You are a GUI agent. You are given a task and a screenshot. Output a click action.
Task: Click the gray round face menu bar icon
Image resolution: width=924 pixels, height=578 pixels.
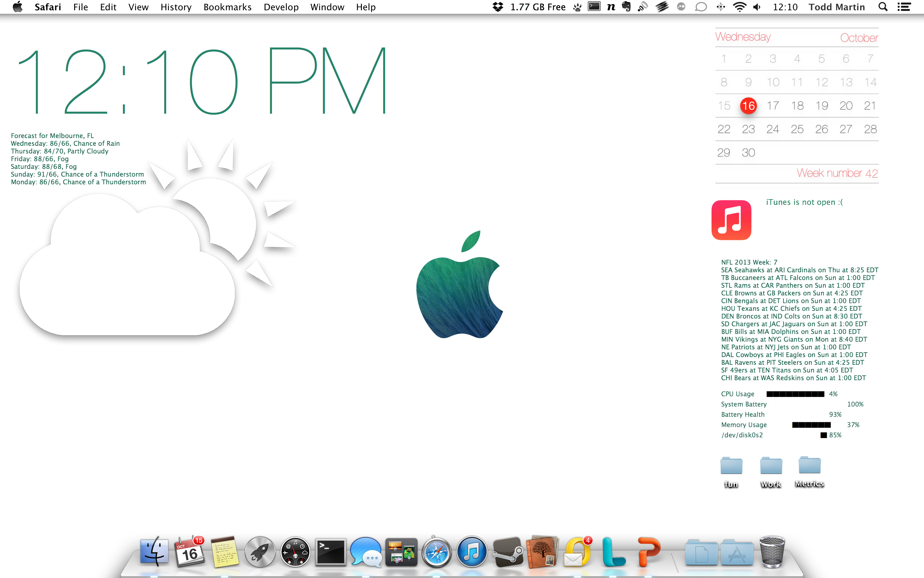(681, 6)
